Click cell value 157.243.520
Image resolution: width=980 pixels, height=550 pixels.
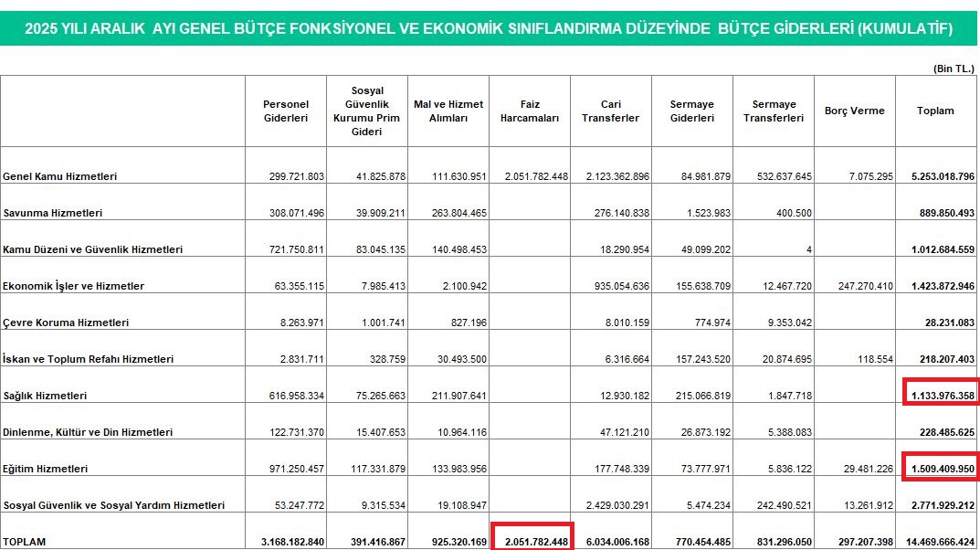point(703,359)
